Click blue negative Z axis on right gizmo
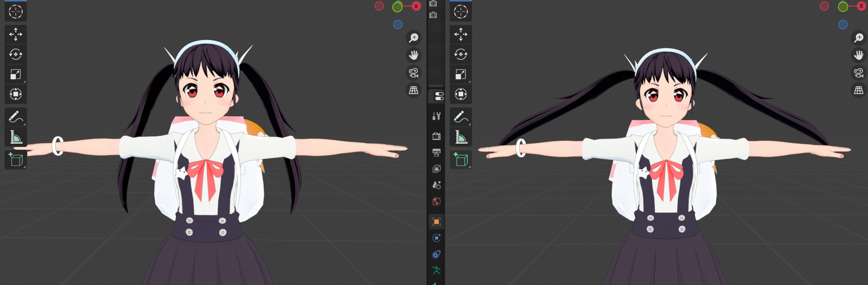 (x=843, y=25)
